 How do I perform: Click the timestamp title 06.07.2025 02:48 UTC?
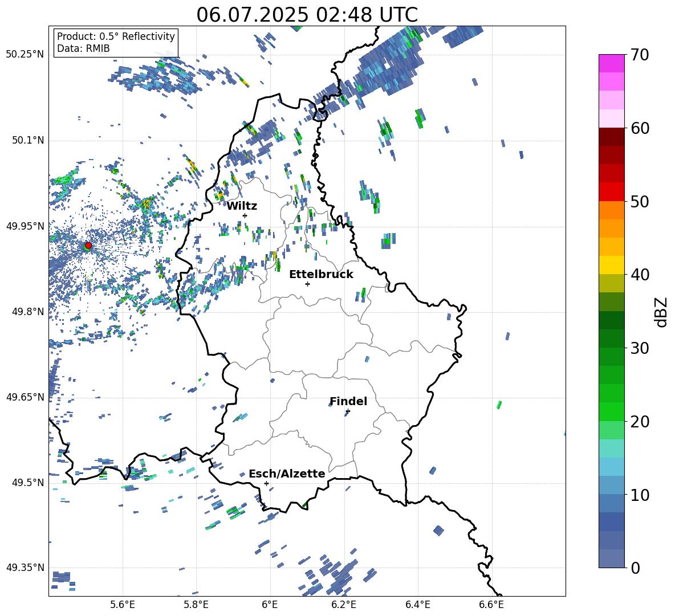pyautogui.click(x=307, y=15)
